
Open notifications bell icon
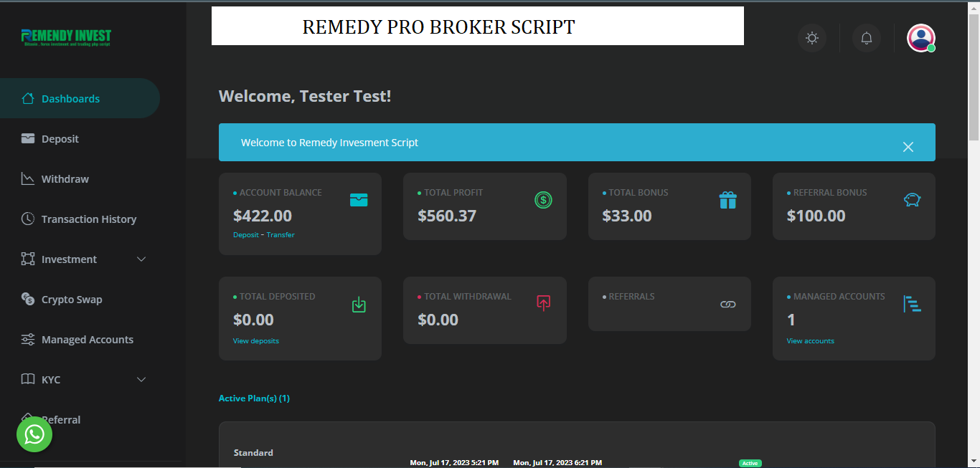867,38
